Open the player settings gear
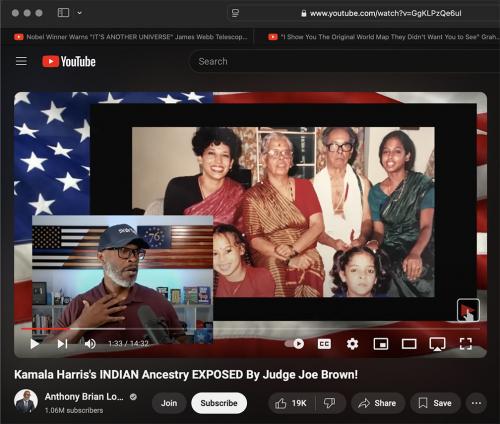 352,344
